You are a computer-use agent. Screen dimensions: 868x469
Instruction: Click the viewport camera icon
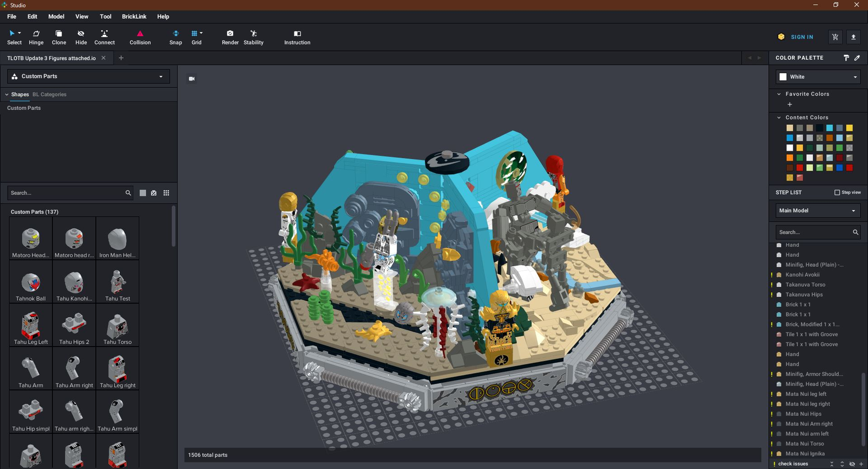click(192, 79)
